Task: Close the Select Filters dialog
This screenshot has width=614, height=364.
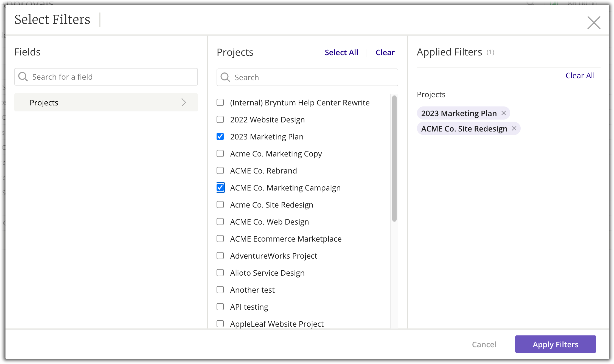Action: click(x=594, y=23)
